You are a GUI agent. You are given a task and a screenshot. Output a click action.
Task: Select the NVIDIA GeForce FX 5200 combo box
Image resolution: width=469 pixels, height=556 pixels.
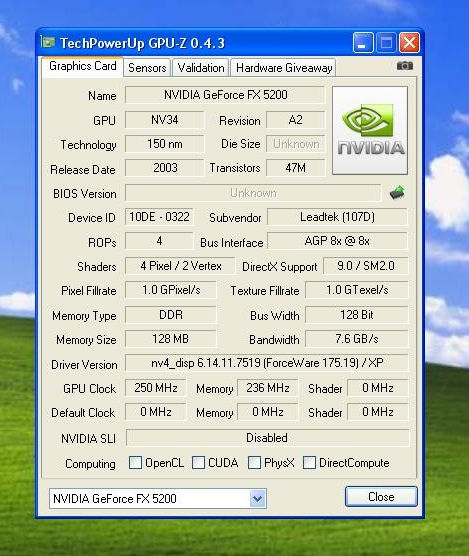158,499
